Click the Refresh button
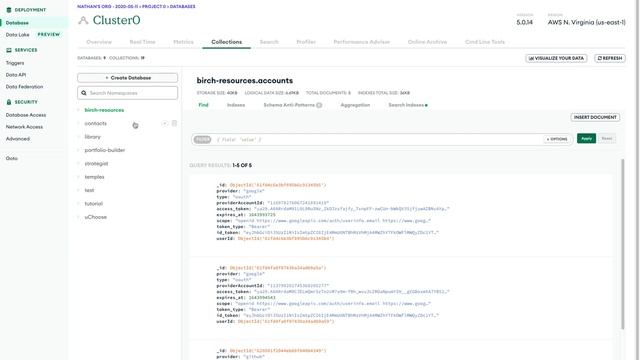This screenshot has height=360, width=640. (610, 58)
